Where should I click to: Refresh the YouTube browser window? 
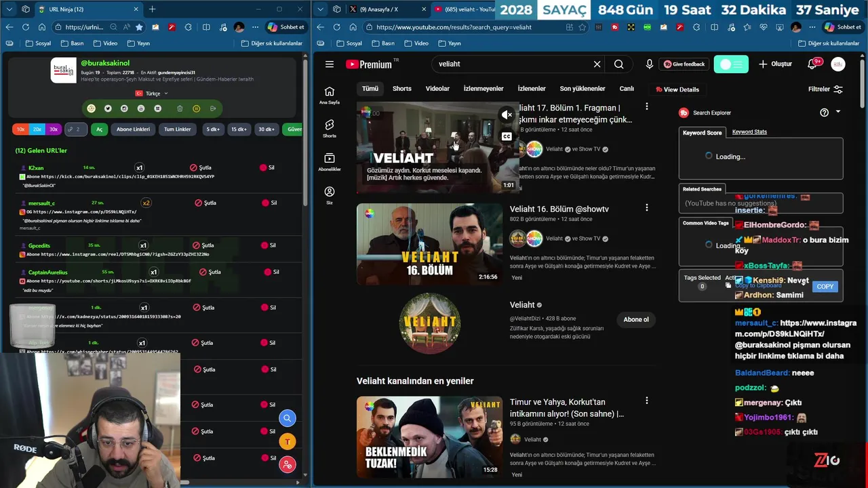[x=336, y=27]
